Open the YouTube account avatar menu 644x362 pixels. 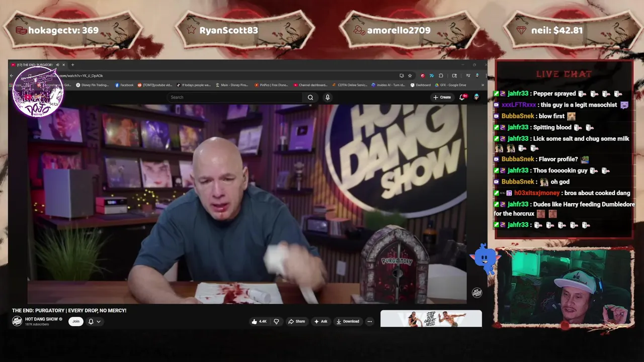(476, 97)
